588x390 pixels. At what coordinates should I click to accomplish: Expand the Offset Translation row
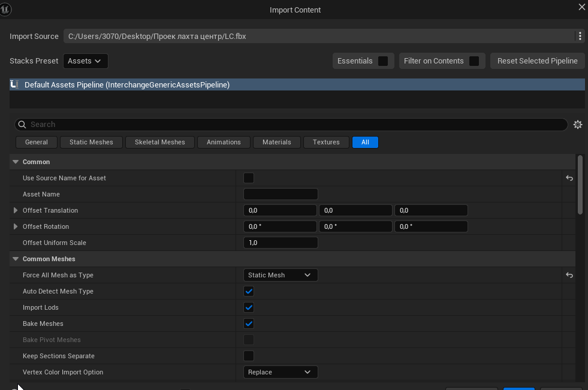click(x=16, y=210)
